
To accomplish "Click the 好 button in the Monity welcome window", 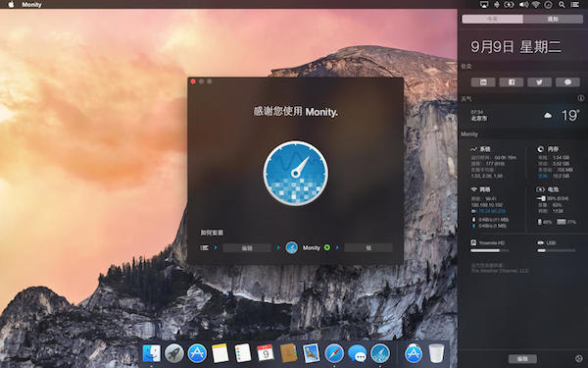I will (368, 248).
